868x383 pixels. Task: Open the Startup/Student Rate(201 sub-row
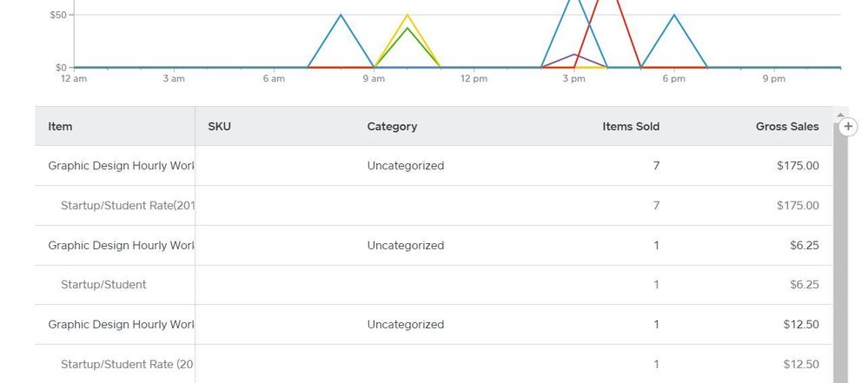tap(128, 206)
